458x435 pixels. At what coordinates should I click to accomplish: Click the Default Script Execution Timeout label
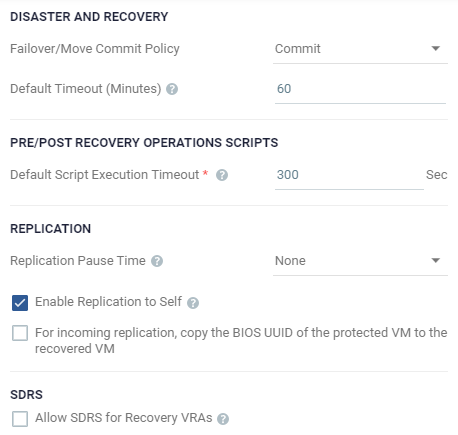(x=105, y=175)
